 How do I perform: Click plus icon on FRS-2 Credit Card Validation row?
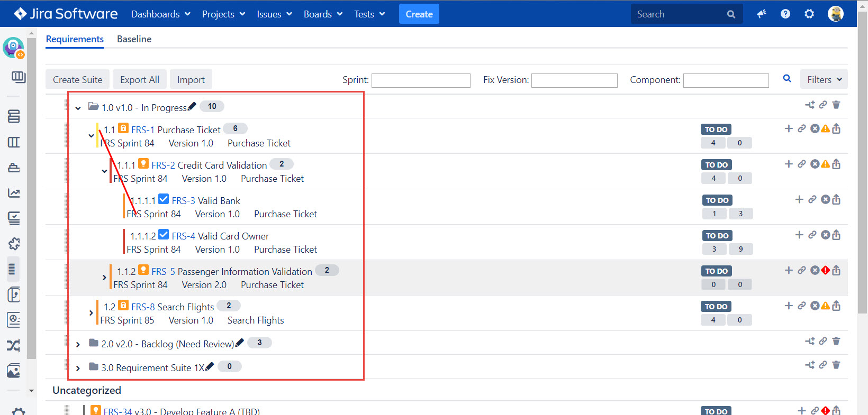coord(789,164)
